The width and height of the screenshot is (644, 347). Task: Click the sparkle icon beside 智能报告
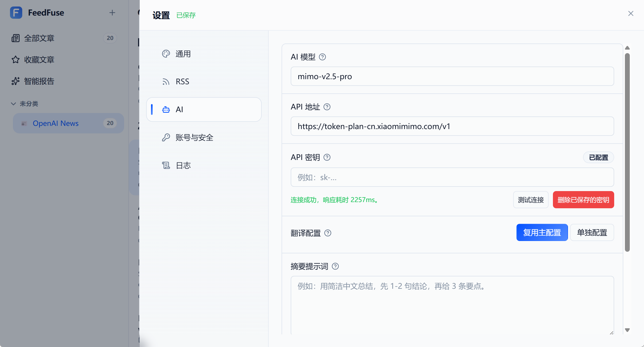coord(16,81)
